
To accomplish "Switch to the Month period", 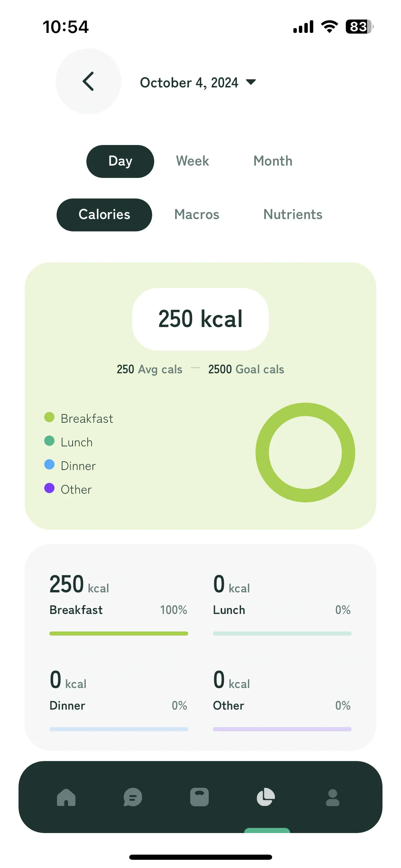I will pos(273,161).
